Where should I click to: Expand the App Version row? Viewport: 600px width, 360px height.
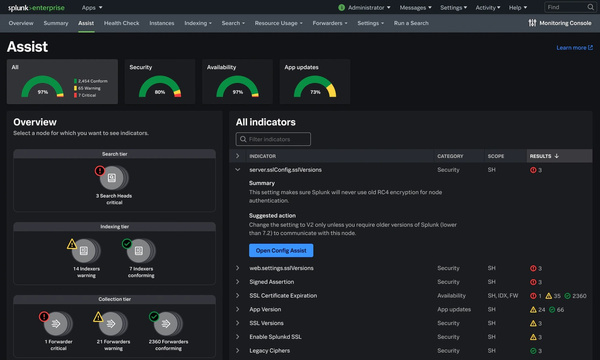(x=238, y=309)
